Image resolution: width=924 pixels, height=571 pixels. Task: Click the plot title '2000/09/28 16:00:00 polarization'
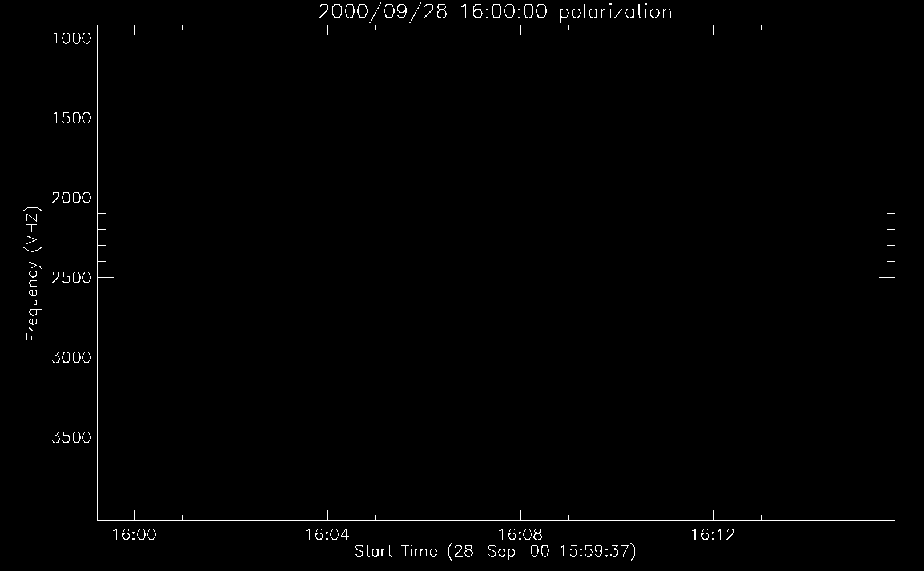pyautogui.click(x=495, y=12)
